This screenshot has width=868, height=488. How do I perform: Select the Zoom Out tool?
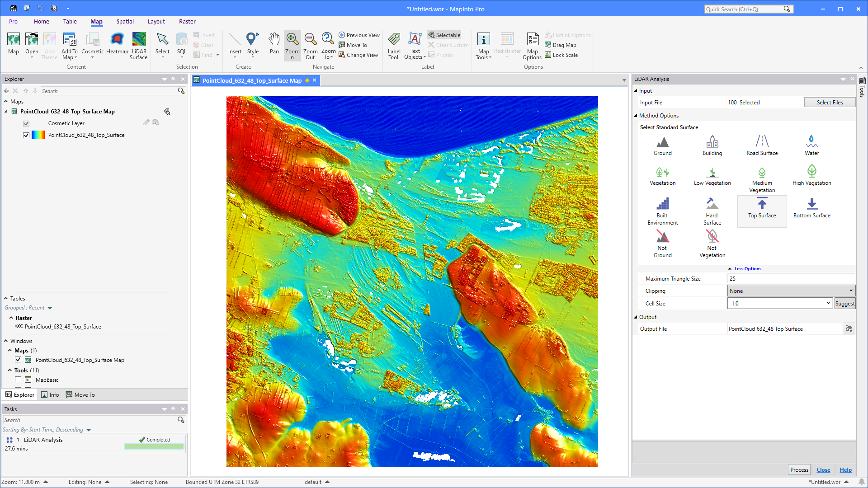[x=310, y=45]
